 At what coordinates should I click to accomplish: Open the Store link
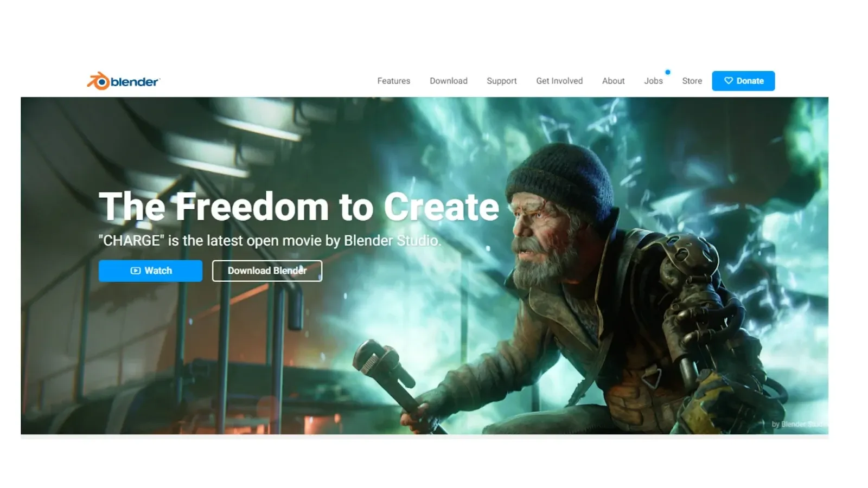click(692, 81)
